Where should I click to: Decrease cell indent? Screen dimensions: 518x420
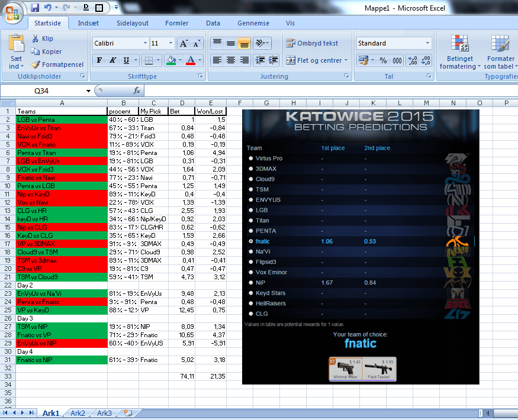coord(260,60)
